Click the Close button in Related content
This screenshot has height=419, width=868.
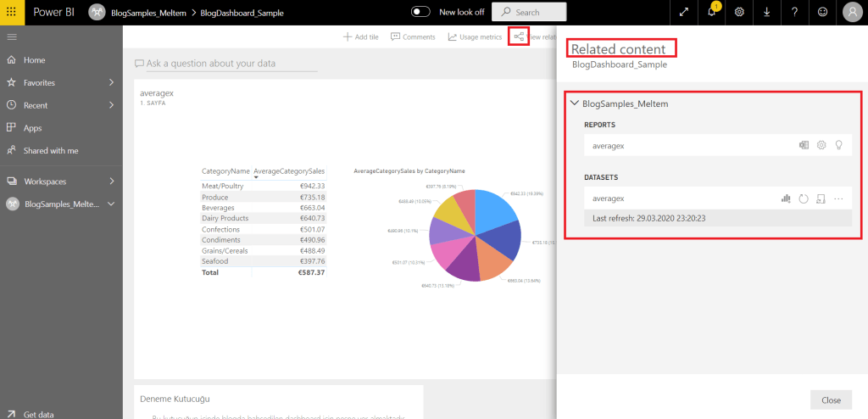(x=831, y=400)
